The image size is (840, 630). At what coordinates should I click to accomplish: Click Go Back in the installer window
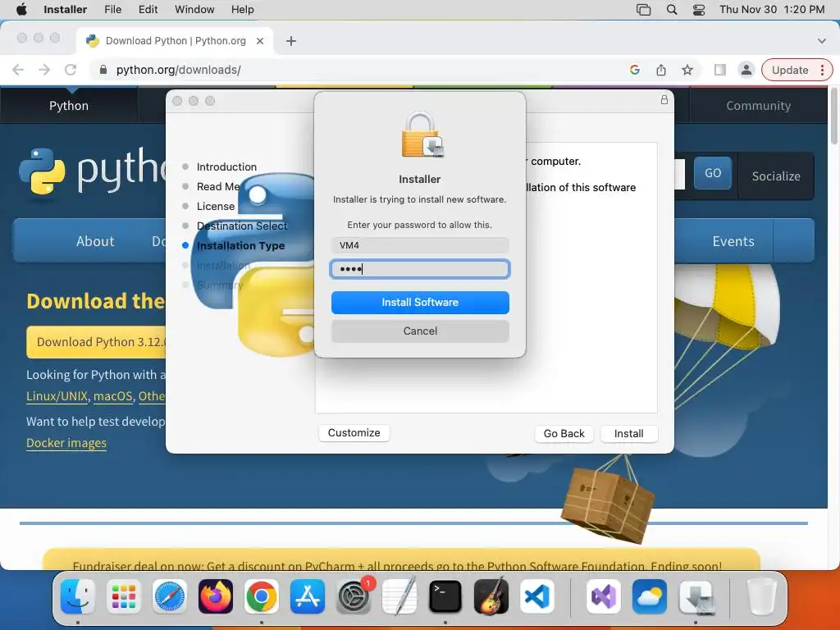pyautogui.click(x=564, y=433)
